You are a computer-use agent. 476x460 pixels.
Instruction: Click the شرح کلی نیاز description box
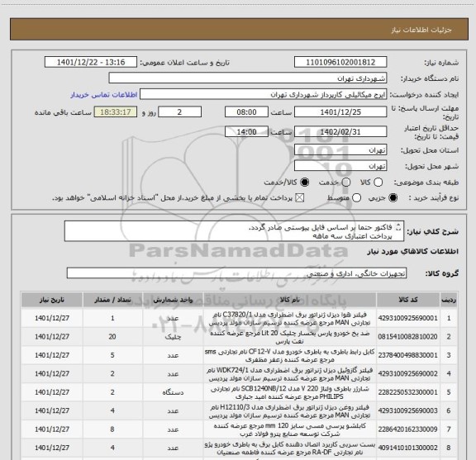[234, 231]
